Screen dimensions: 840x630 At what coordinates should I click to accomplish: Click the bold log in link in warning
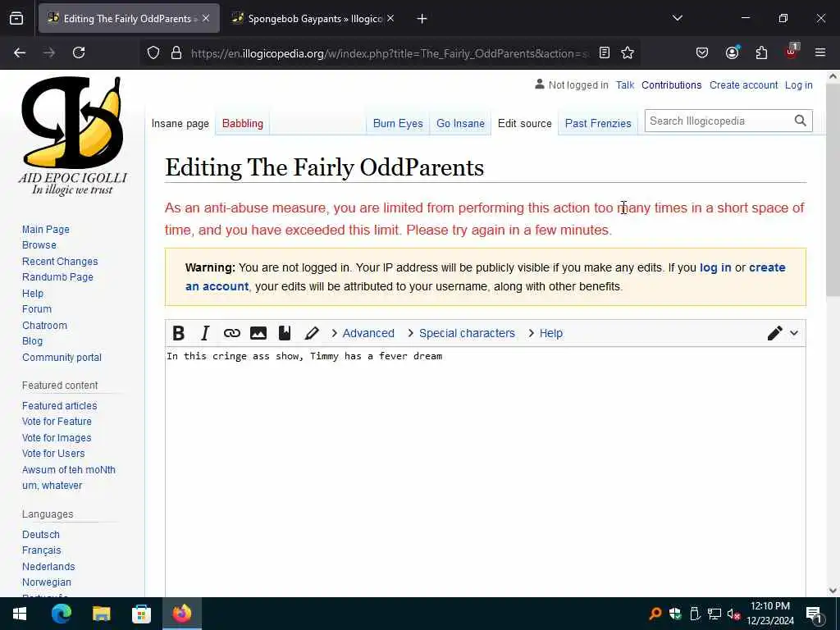coord(715,267)
